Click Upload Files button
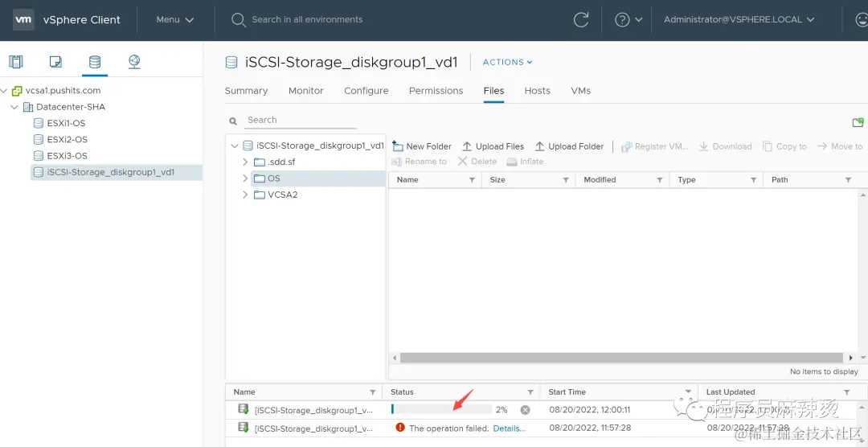This screenshot has width=868, height=447. tap(493, 146)
